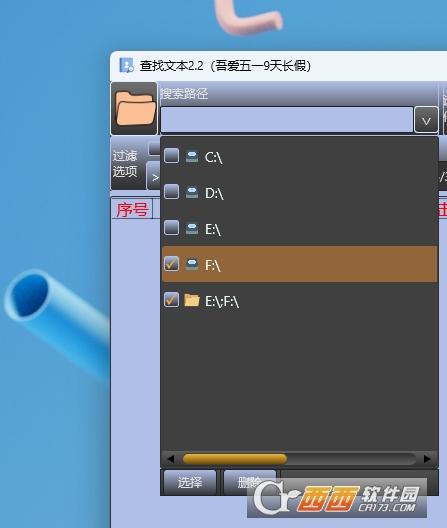
Task: Select the E:\ list entry text
Action: 213,229
